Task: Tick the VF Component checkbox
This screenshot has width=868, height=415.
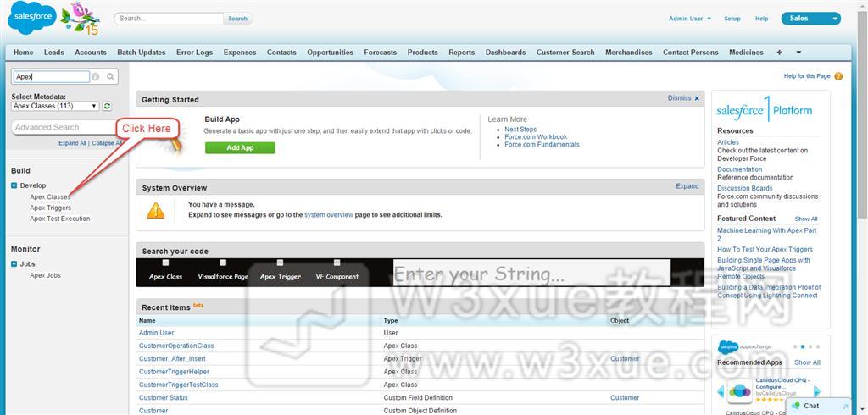Action: (337, 263)
